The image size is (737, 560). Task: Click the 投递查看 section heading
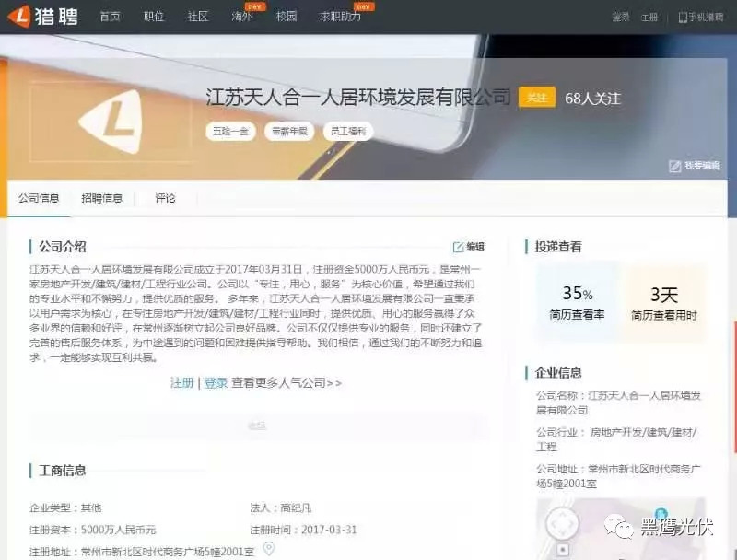tap(558, 247)
